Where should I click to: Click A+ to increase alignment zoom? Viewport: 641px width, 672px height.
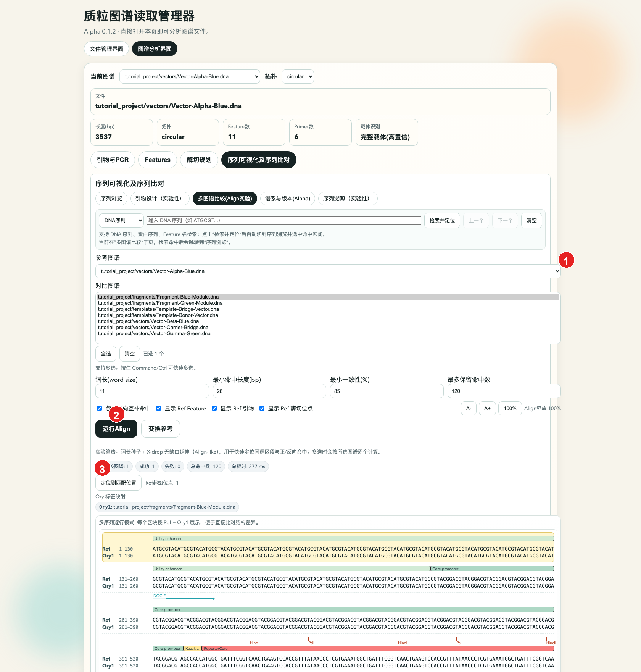click(487, 408)
